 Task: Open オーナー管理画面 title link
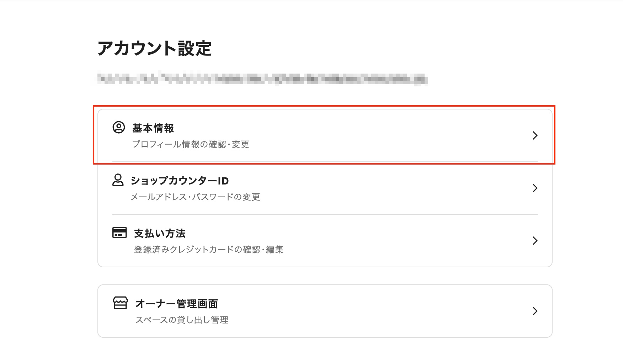point(177,304)
